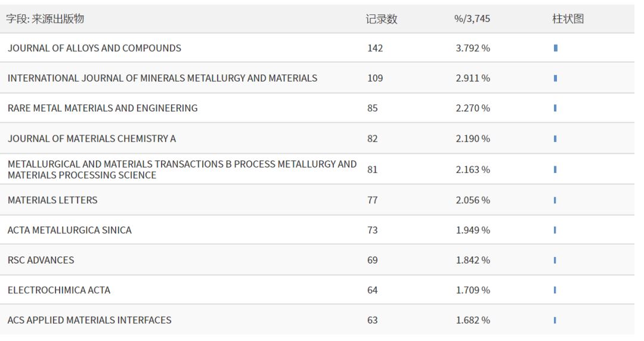Viewport: 644px width, 341px height.
Task: Click the ELECTROCHIMICA ACTA source title
Action: coord(59,290)
